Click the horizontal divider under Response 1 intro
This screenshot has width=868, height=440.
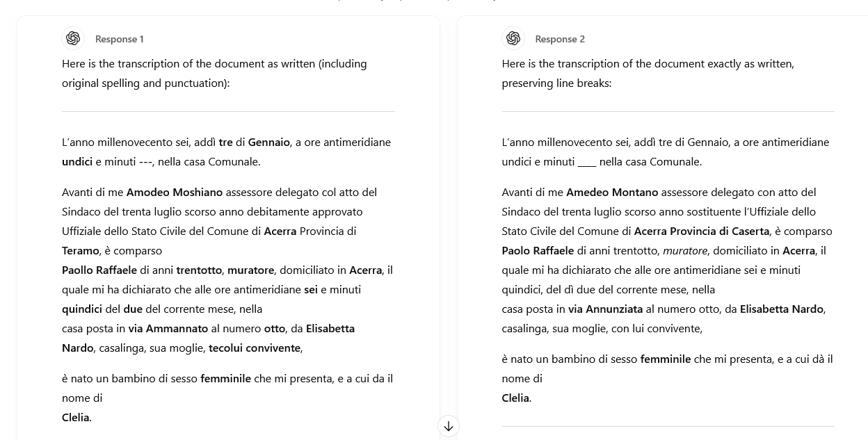(228, 111)
